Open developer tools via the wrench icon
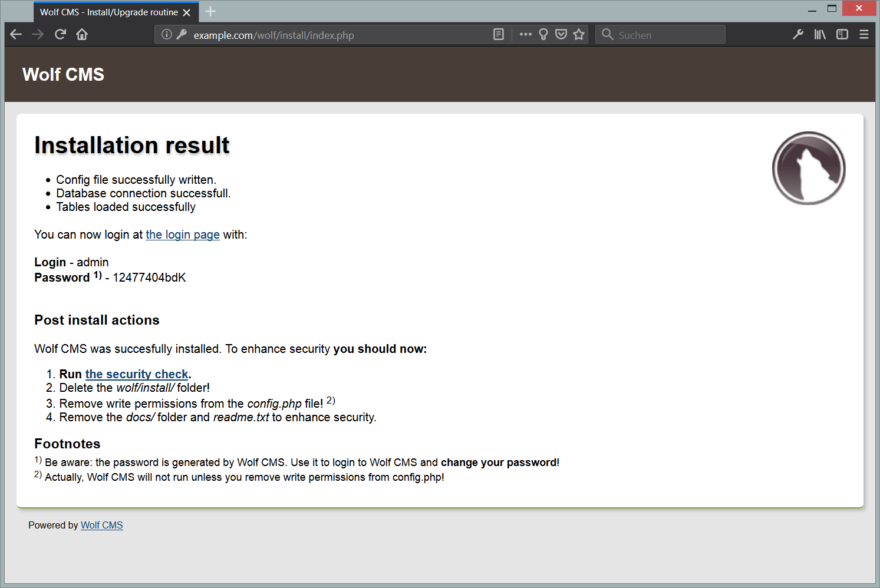The image size is (880, 588). click(798, 34)
